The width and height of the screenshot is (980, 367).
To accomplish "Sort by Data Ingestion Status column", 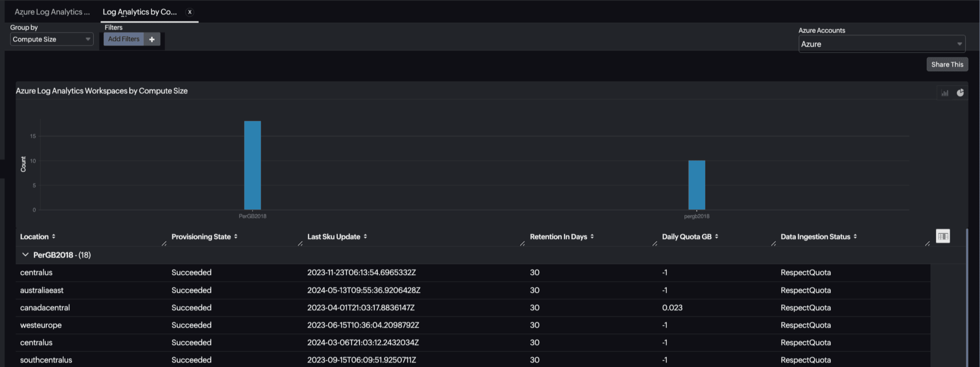I will [855, 236].
